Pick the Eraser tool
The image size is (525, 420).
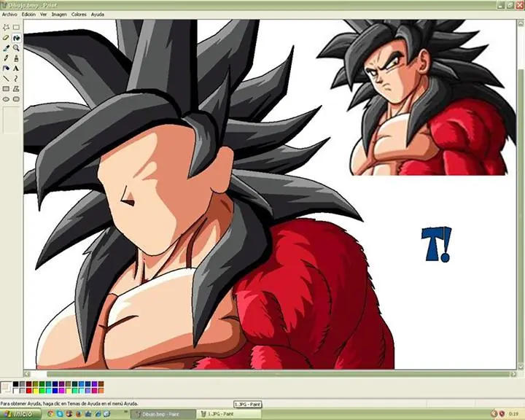(6, 37)
